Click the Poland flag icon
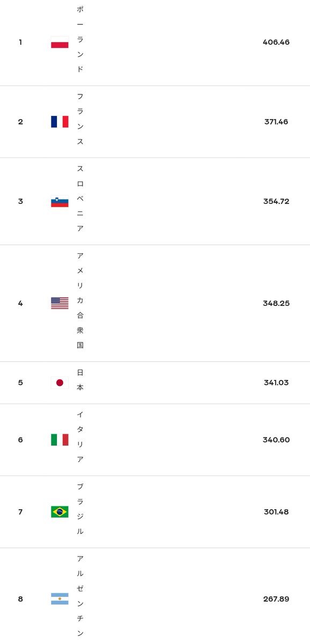Viewport: 310px width, 644px height. [60, 42]
